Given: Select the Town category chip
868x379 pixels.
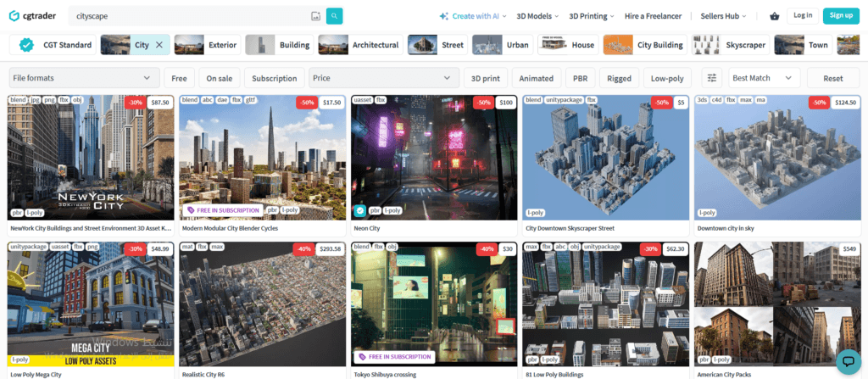Looking at the screenshot, I should [804, 45].
